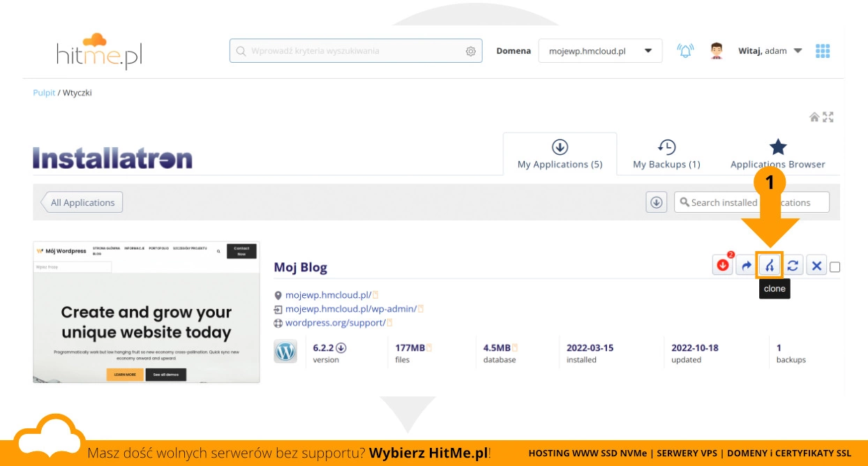Open notifications bell icon
868x466 pixels.
[686, 51]
